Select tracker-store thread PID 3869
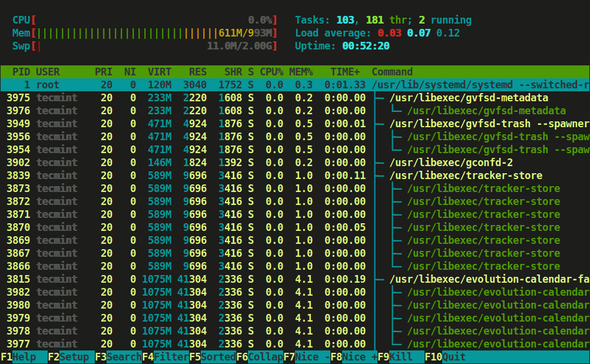The height and width of the screenshot is (364, 590). [x=295, y=240]
